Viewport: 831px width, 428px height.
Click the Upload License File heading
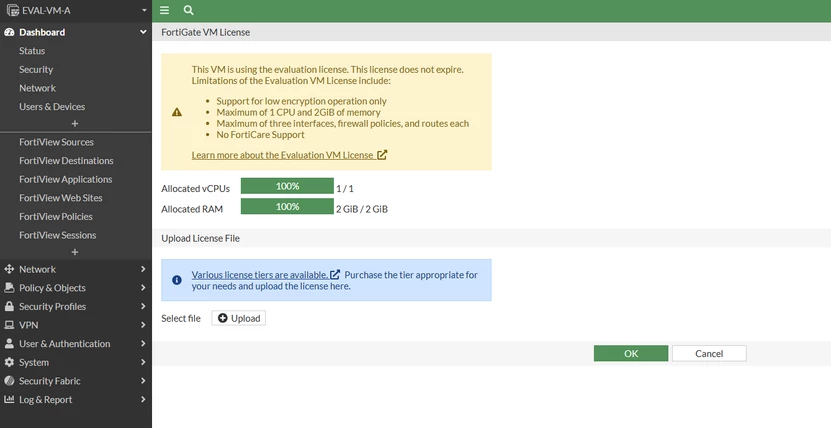pos(200,238)
